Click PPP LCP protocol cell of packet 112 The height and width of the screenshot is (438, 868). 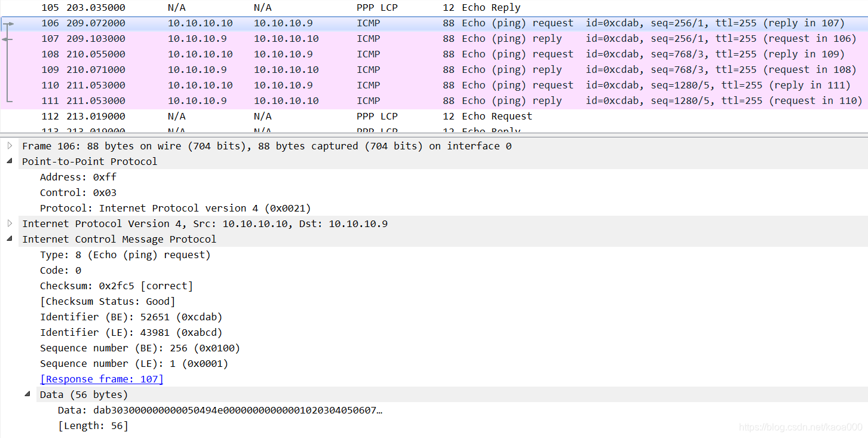click(377, 117)
